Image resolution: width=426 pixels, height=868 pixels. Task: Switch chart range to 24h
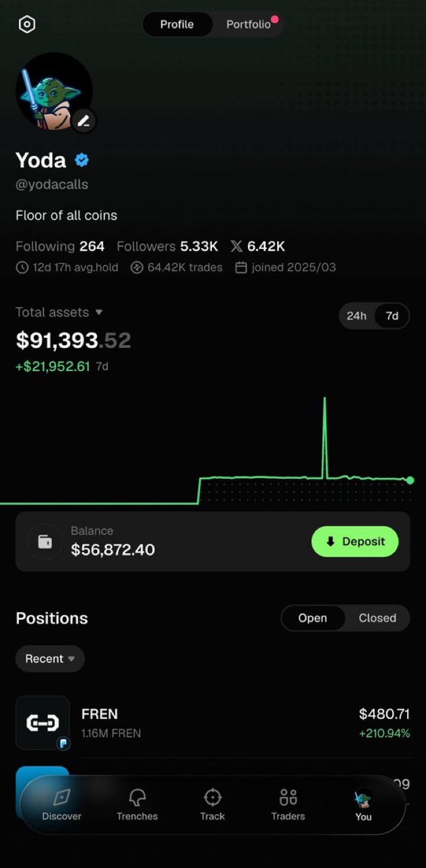(357, 316)
